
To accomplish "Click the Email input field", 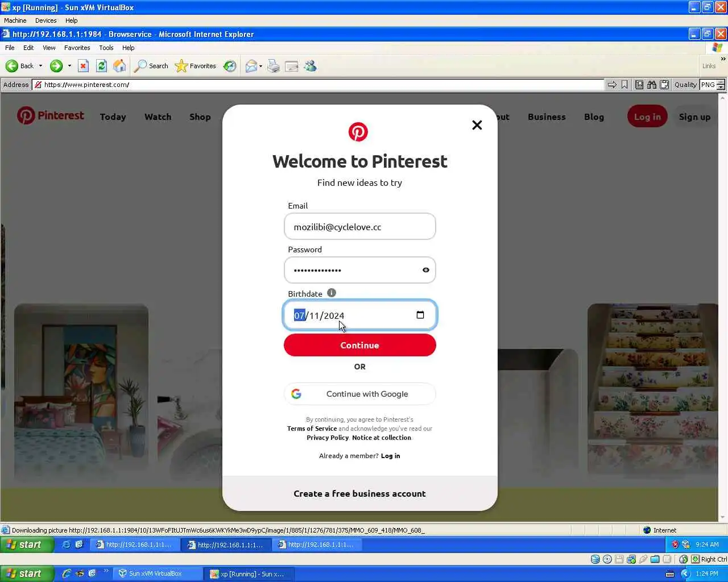I will click(359, 227).
